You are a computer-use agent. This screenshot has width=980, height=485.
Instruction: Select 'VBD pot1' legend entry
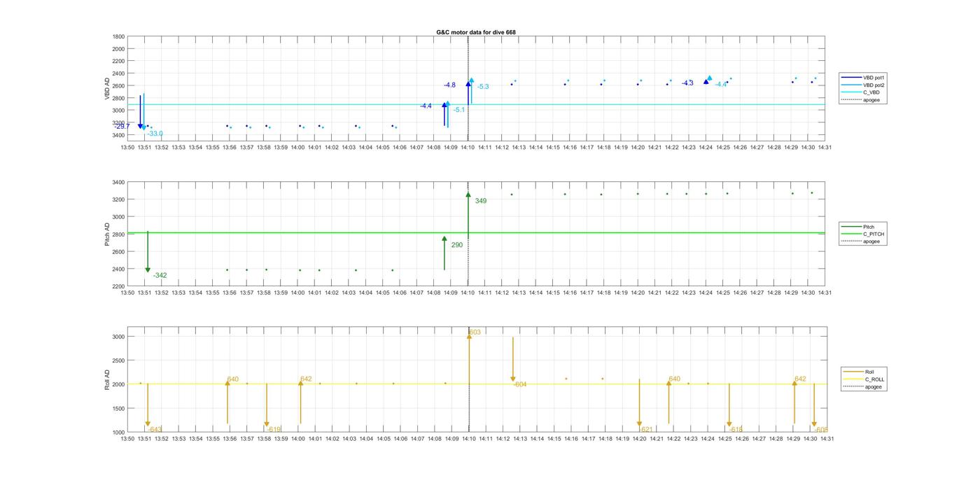(x=874, y=78)
